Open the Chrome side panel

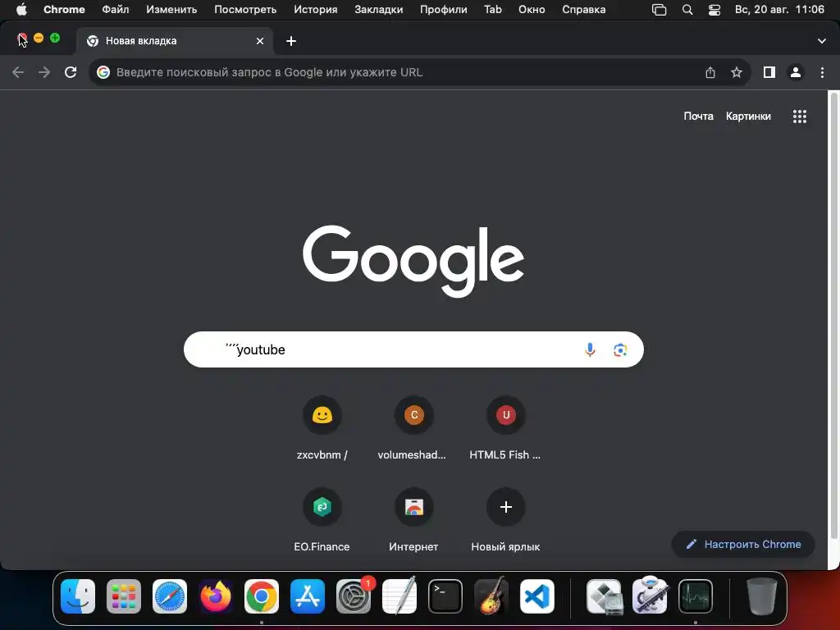pyautogui.click(x=769, y=72)
